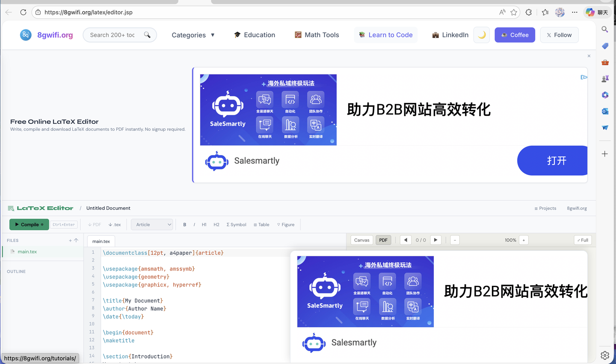Open the preview in Full screen
This screenshot has height=364, width=616.
tap(583, 240)
